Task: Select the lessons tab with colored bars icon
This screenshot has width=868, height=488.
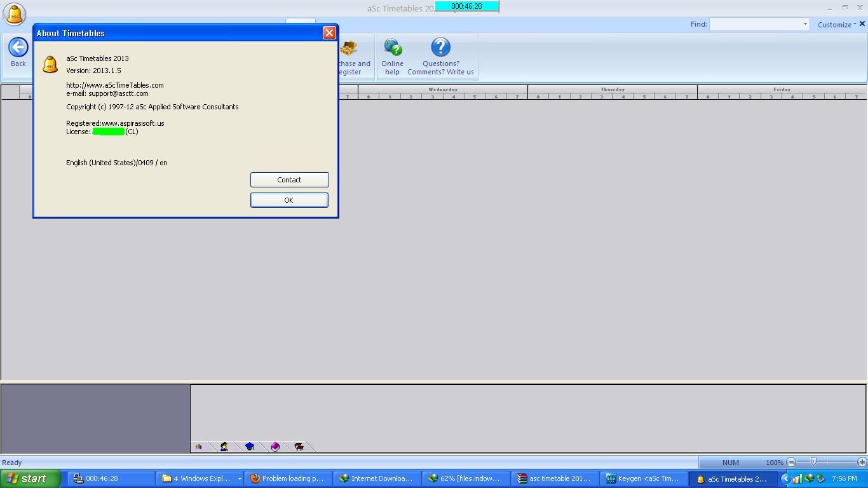Action: (x=199, y=447)
